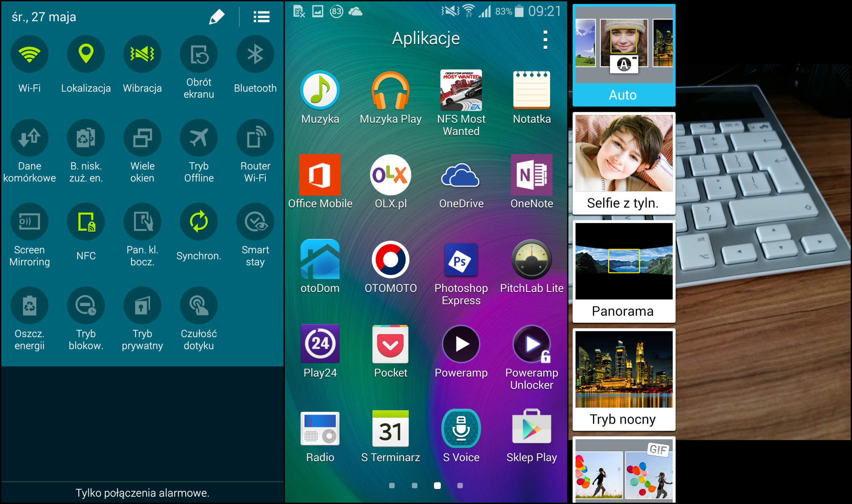Viewport: 852px width, 504px height.
Task: Enable Tryb prywatny private mode
Action: pyautogui.click(x=142, y=306)
